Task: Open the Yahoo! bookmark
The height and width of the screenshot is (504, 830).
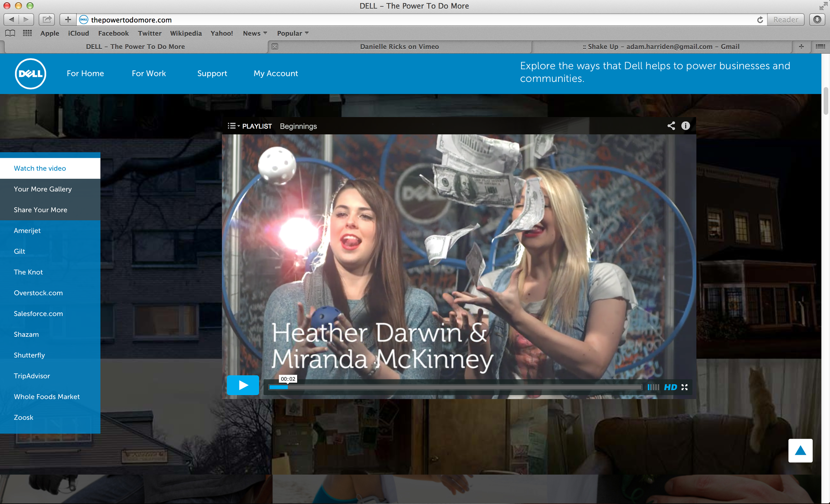Action: [222, 33]
